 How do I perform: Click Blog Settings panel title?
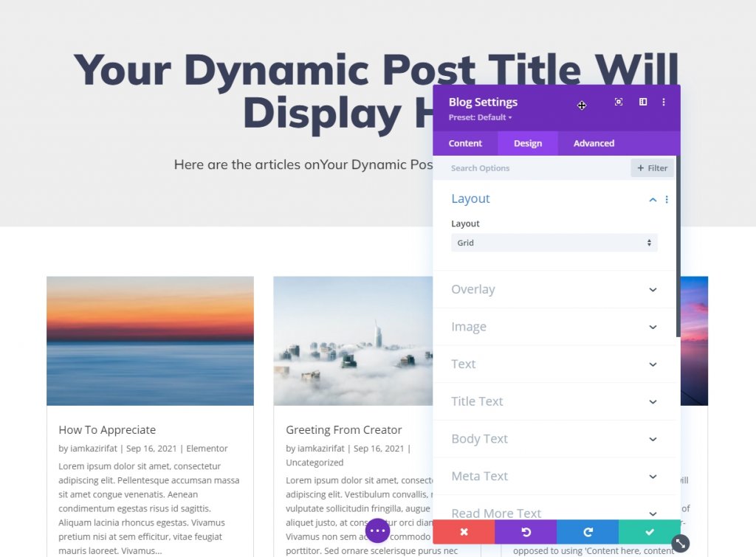click(x=483, y=102)
